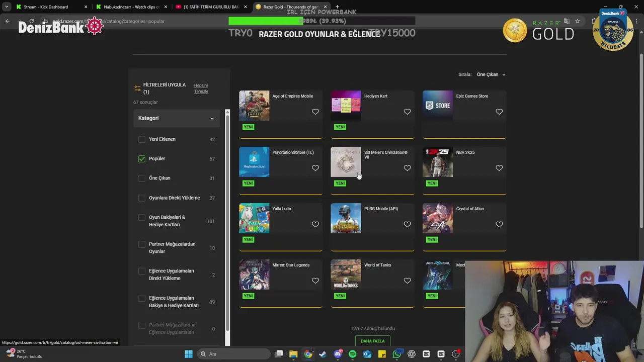Check the Yeni Eklenen filter

pos(142,139)
